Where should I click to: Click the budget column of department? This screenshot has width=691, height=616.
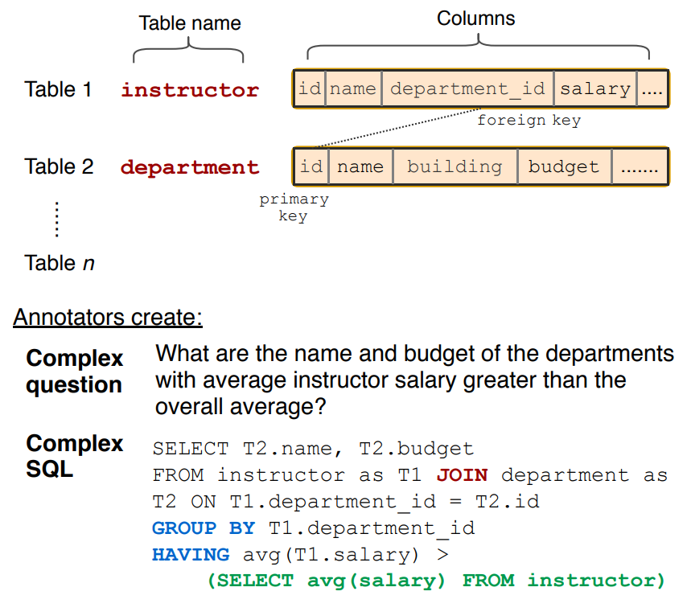pyautogui.click(x=563, y=166)
